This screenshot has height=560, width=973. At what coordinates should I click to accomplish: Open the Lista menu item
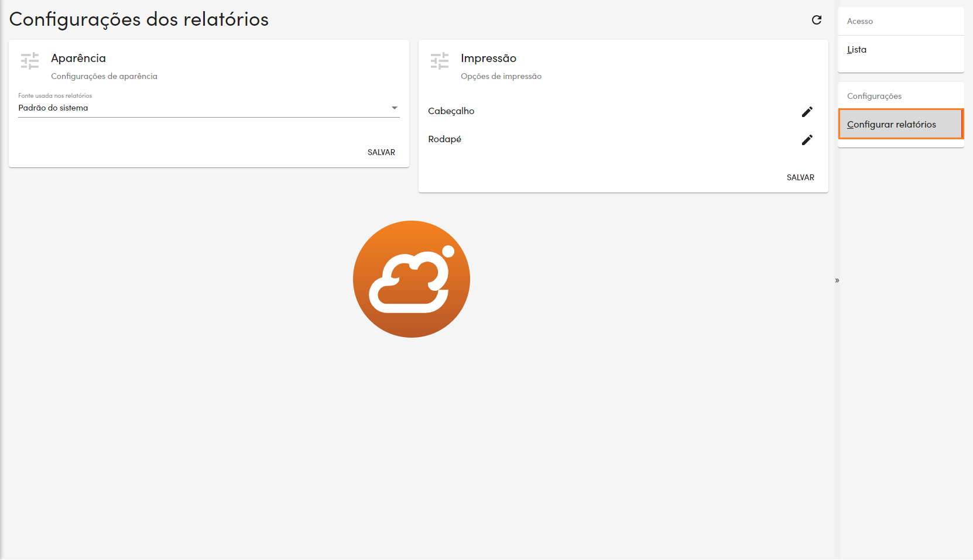point(901,50)
